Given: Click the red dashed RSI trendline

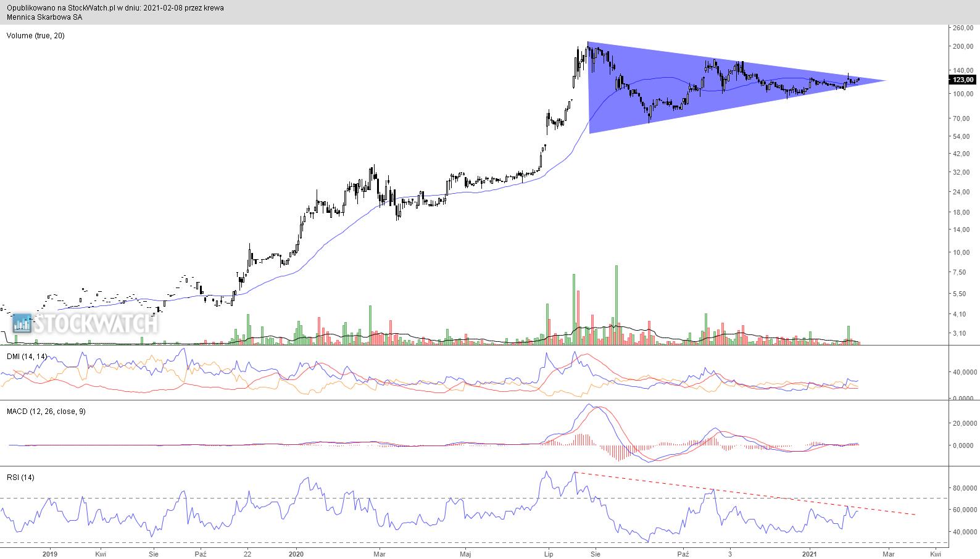Looking at the screenshot, I should coord(745,493).
